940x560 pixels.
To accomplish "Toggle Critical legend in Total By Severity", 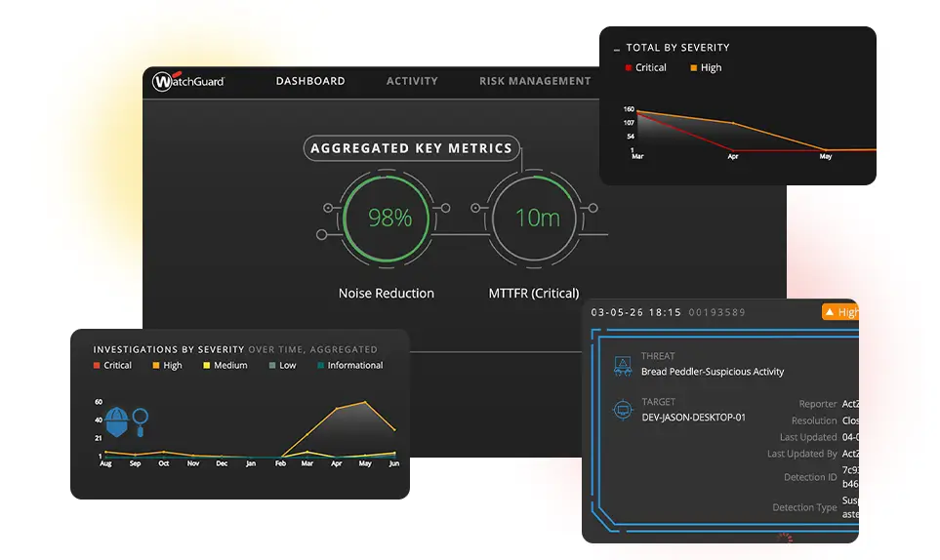I will point(645,67).
